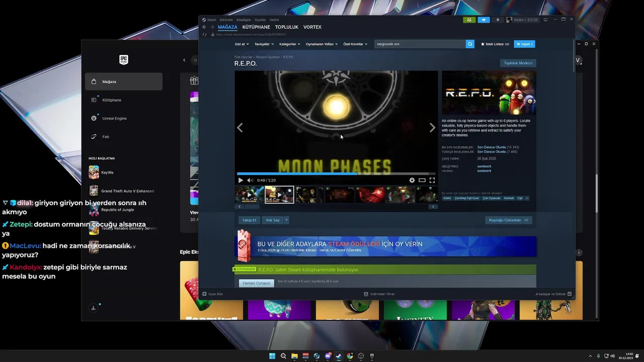Open Yok Say dropdown arrow
This screenshot has height=362, width=644.
[286, 220]
